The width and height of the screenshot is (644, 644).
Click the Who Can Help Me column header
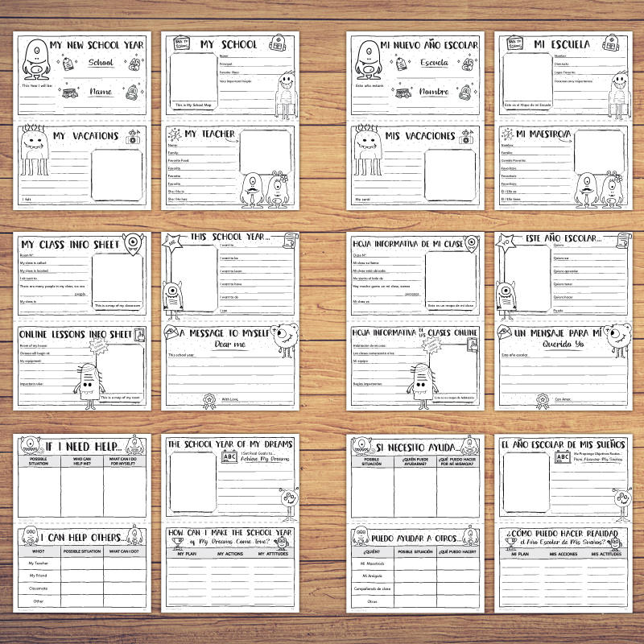(x=83, y=462)
